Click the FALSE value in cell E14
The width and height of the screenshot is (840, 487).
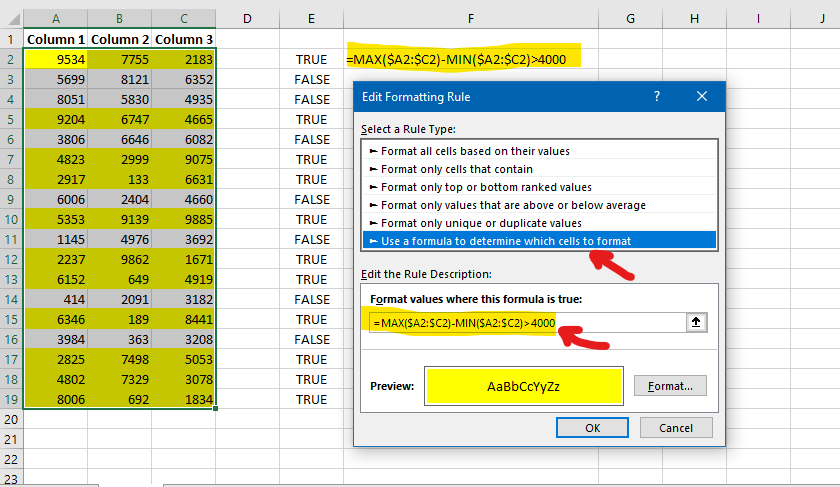(x=312, y=299)
